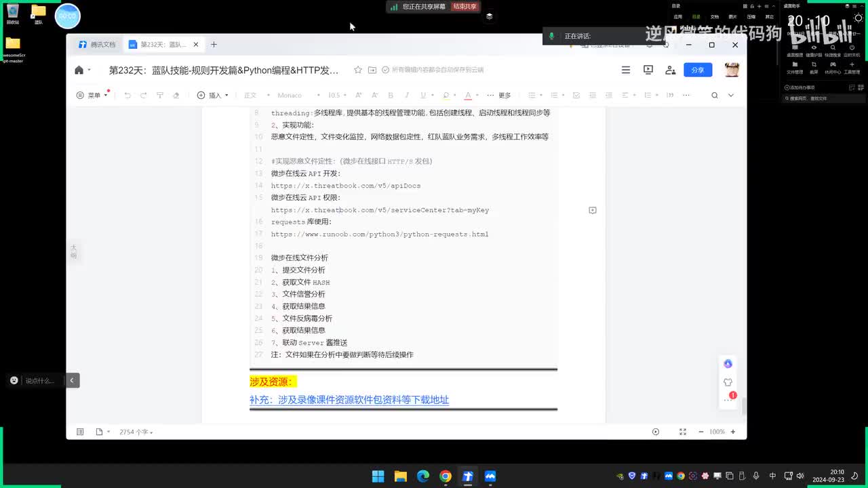Click the move-to-folder icon beside star
868x488 pixels.
click(x=372, y=70)
